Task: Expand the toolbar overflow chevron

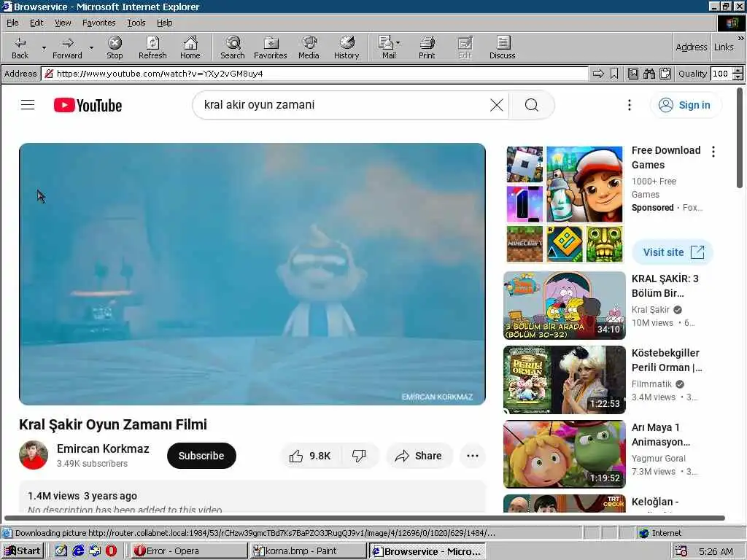Action: [x=741, y=38]
